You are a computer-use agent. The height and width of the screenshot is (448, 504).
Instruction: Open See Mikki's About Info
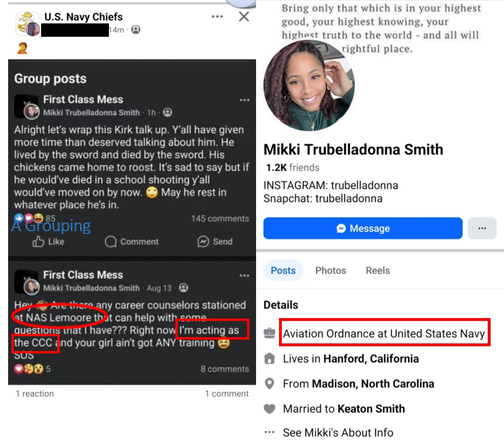tap(338, 433)
